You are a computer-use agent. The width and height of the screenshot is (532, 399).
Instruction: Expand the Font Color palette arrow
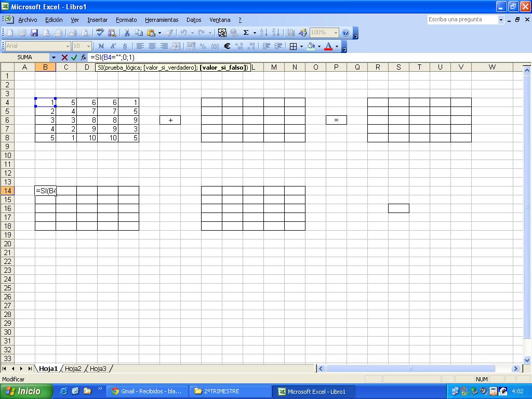[337, 46]
